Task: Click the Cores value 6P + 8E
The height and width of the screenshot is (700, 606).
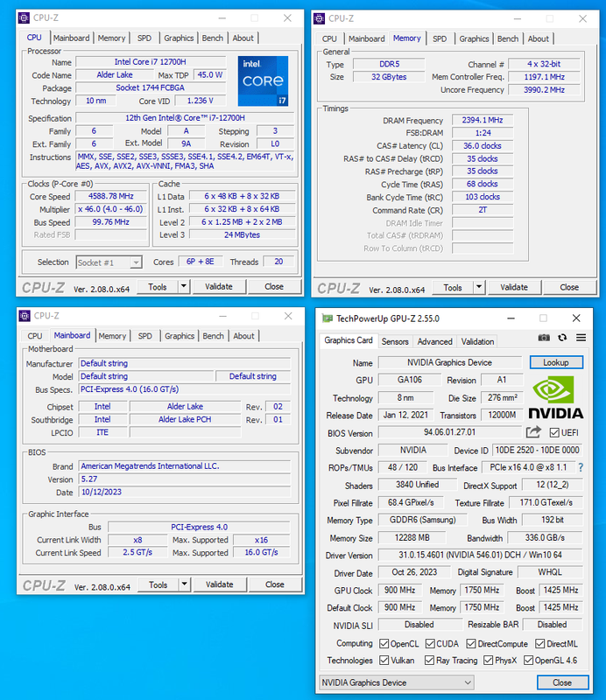Action: click(x=201, y=262)
